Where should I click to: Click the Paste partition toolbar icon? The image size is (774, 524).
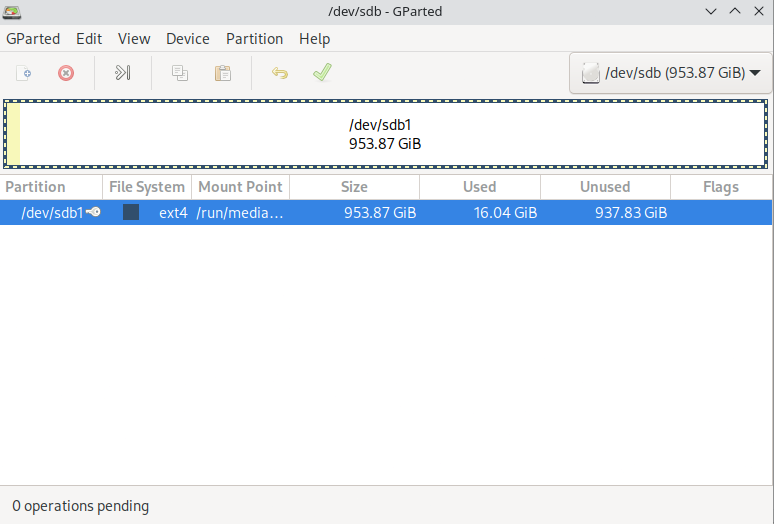click(x=223, y=73)
